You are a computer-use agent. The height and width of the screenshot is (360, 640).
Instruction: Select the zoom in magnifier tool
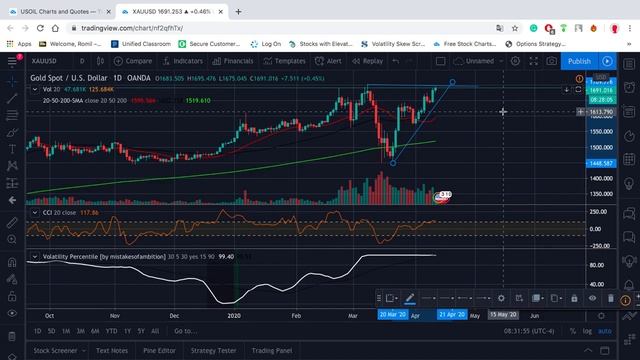pos(12,239)
